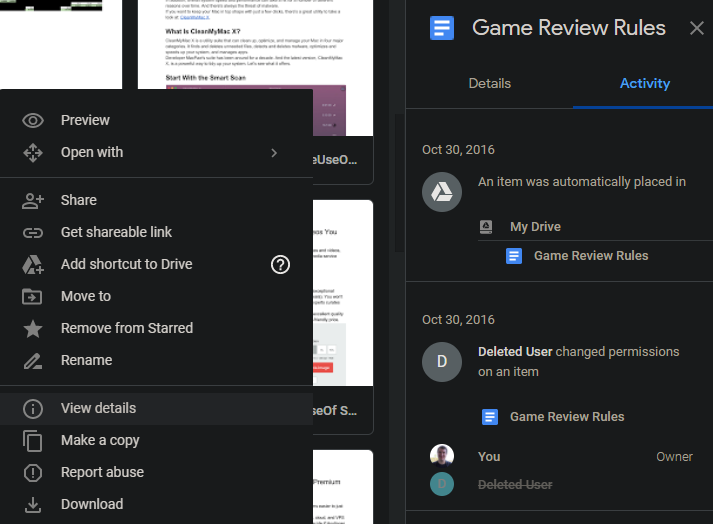
Task: Click the Rename pencil icon
Action: click(33, 360)
